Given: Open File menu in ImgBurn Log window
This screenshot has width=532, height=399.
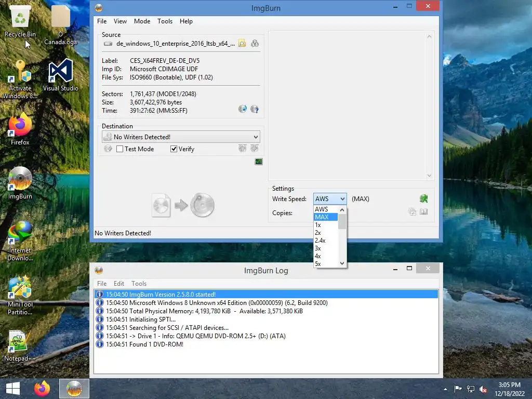Looking at the screenshot, I should (102, 283).
